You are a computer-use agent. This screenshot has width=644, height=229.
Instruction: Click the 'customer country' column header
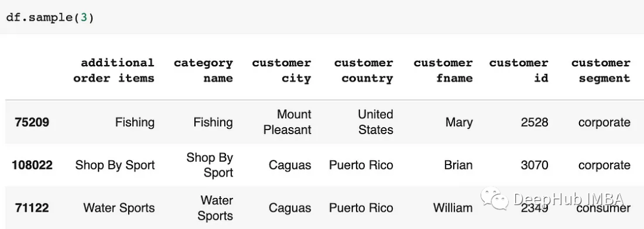pyautogui.click(x=364, y=70)
